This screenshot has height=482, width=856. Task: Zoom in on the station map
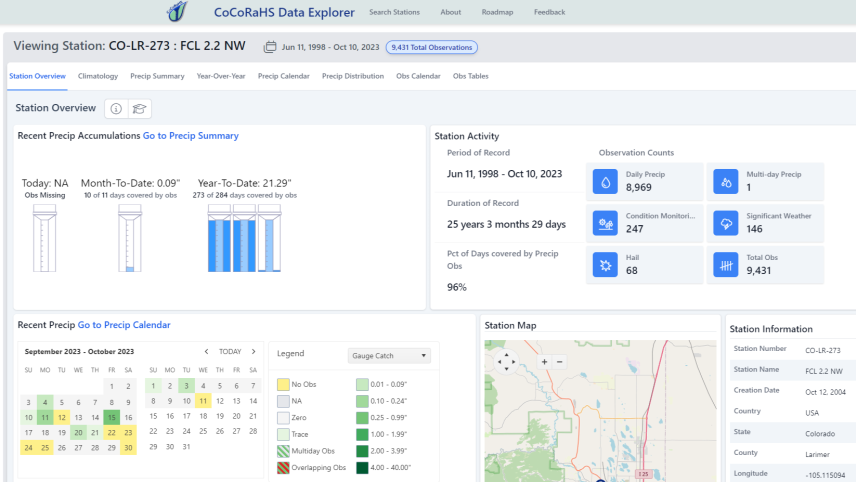pyautogui.click(x=544, y=362)
